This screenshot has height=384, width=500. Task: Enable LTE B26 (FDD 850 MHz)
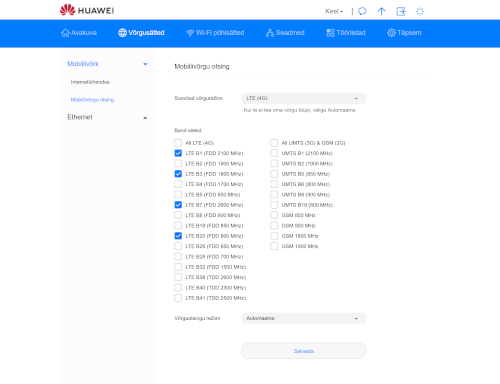(x=178, y=246)
